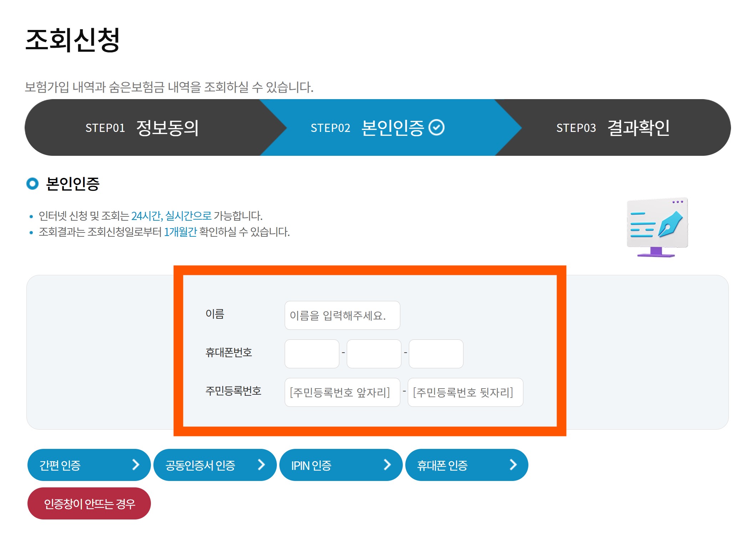Select the STEP01 정보동의 step
This screenshot has height=543, width=756.
click(x=142, y=128)
